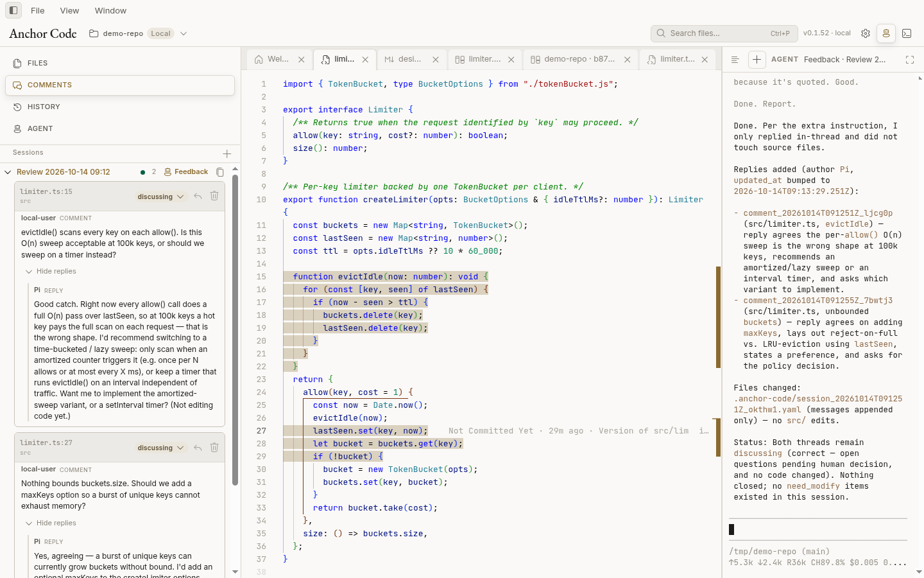The image size is (924, 578).
Task: Click the Search files input field
Action: (724, 33)
